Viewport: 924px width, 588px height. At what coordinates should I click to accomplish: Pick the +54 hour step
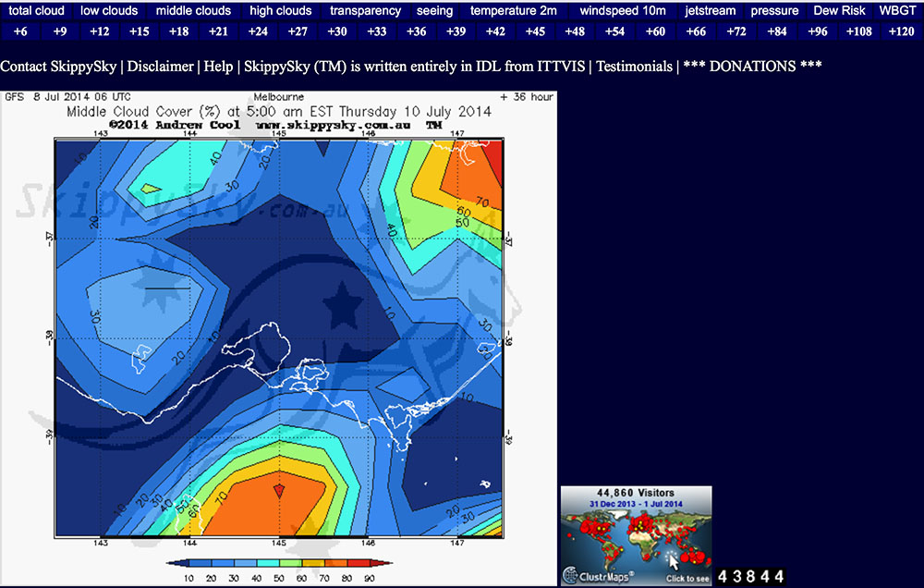click(614, 31)
